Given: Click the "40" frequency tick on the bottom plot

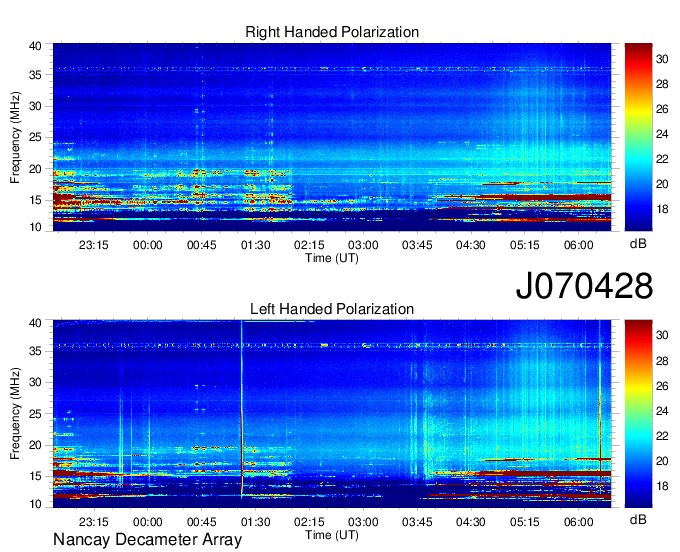Looking at the screenshot, I should pyautogui.click(x=35, y=323).
